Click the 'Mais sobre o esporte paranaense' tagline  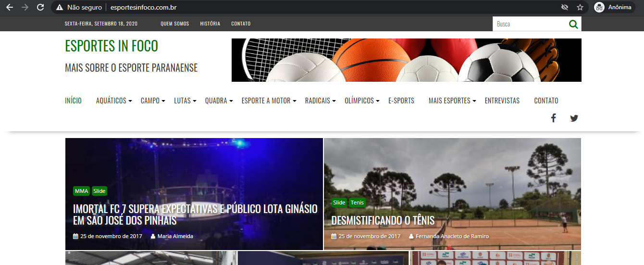[x=131, y=68]
